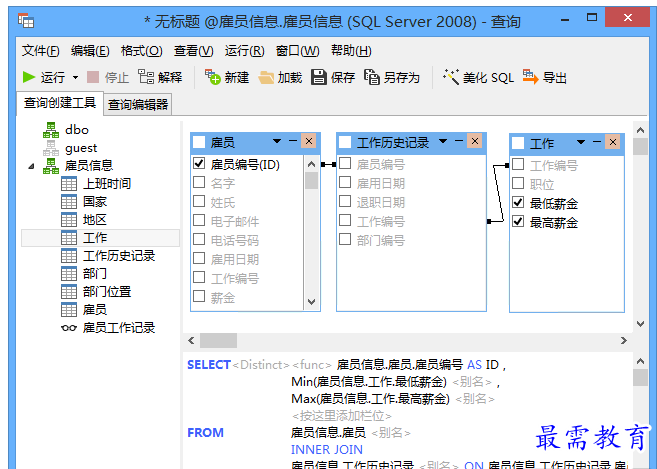Open the dropdown arrow next to 运行
The height and width of the screenshot is (469, 657).
point(75,78)
